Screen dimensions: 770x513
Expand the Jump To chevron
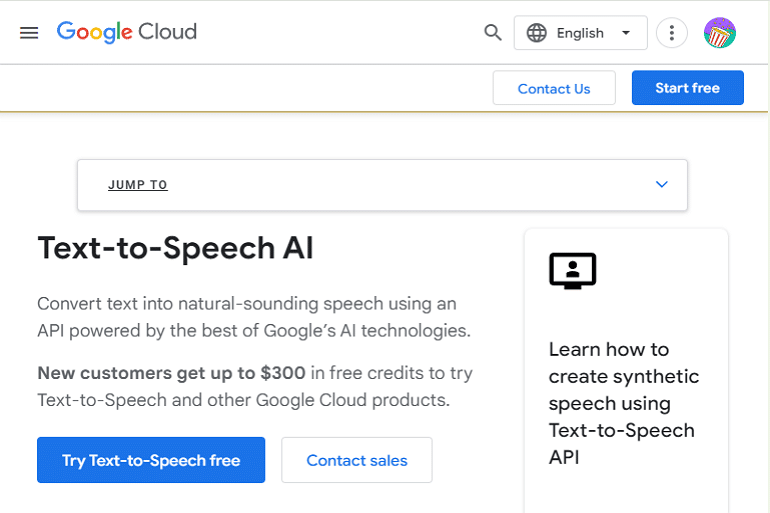[x=661, y=184]
